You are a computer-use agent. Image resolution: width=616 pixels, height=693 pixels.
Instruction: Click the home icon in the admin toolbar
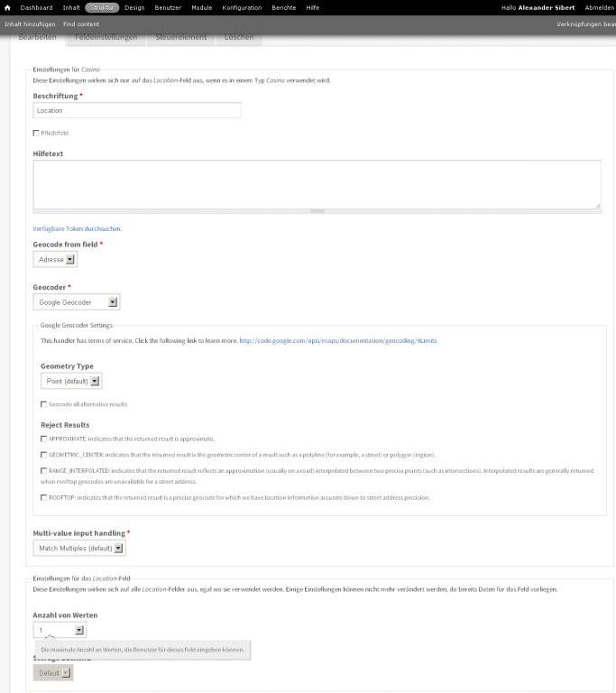click(x=8, y=7)
